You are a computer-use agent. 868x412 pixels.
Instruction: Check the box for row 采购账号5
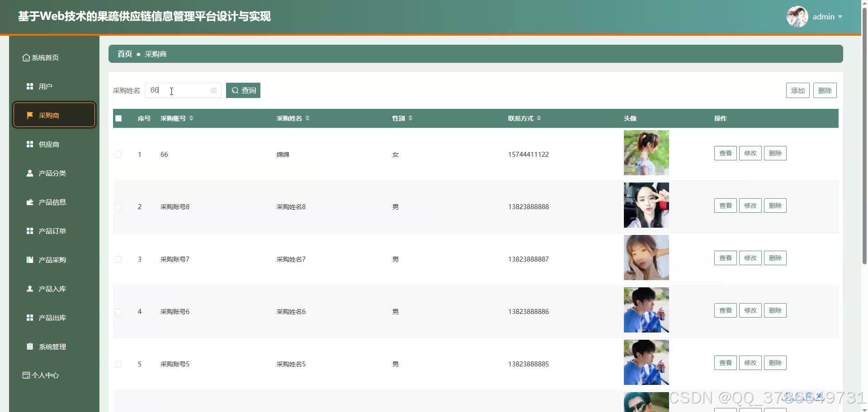118,364
